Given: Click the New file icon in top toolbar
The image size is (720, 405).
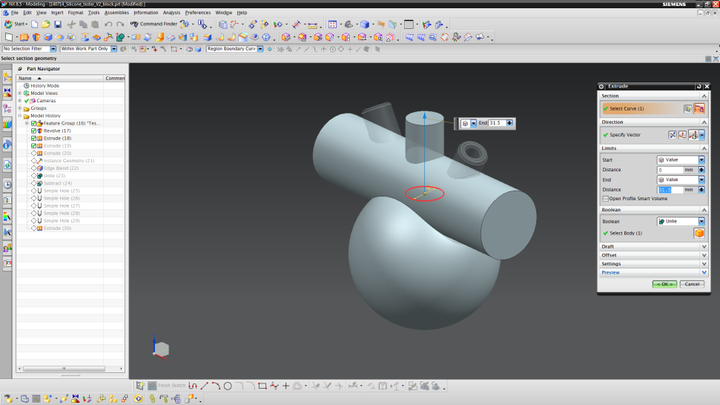Looking at the screenshot, I should pyautogui.click(x=34, y=24).
